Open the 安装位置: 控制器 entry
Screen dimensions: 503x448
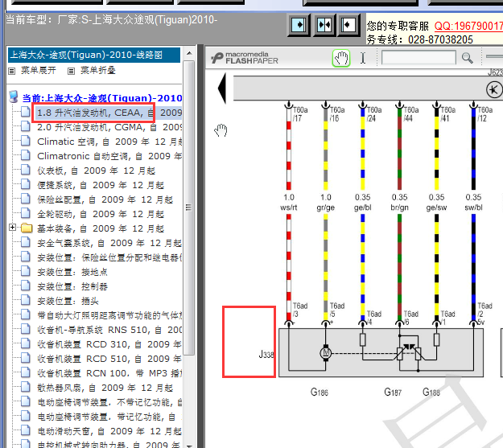72,286
